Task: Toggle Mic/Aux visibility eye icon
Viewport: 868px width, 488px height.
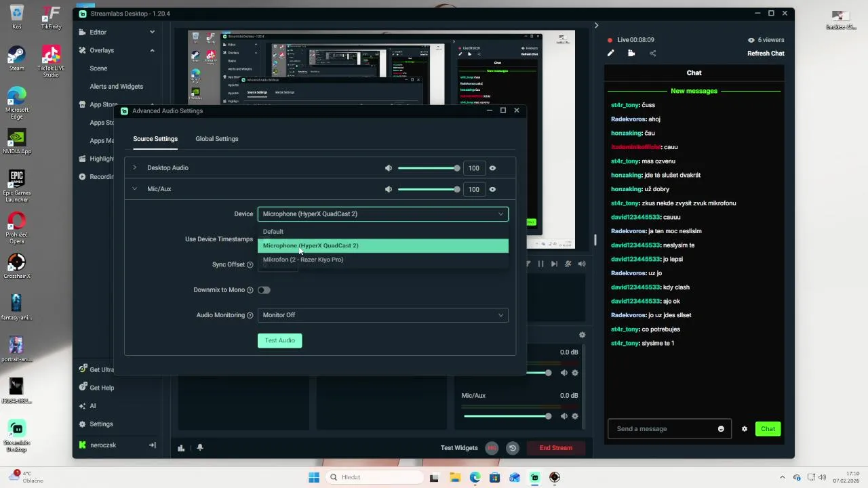Action: point(492,189)
